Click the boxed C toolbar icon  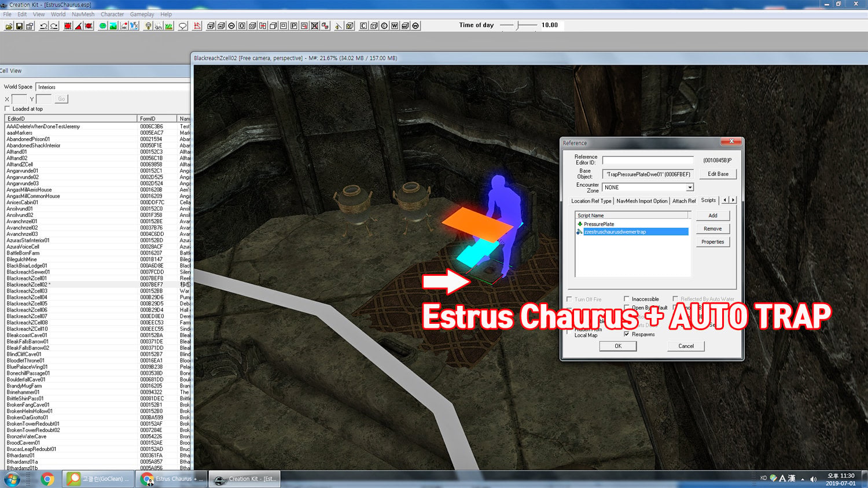click(363, 26)
